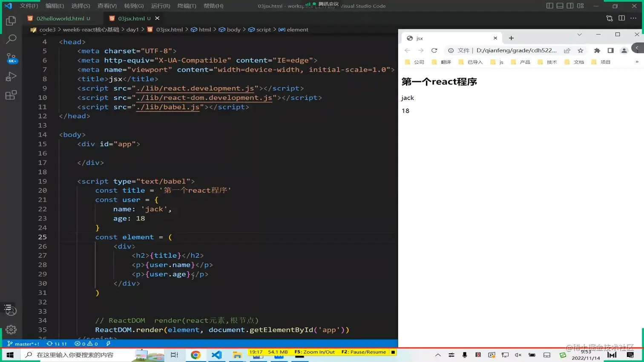
Task: Bookmark this page with the star
Action: click(581, 51)
